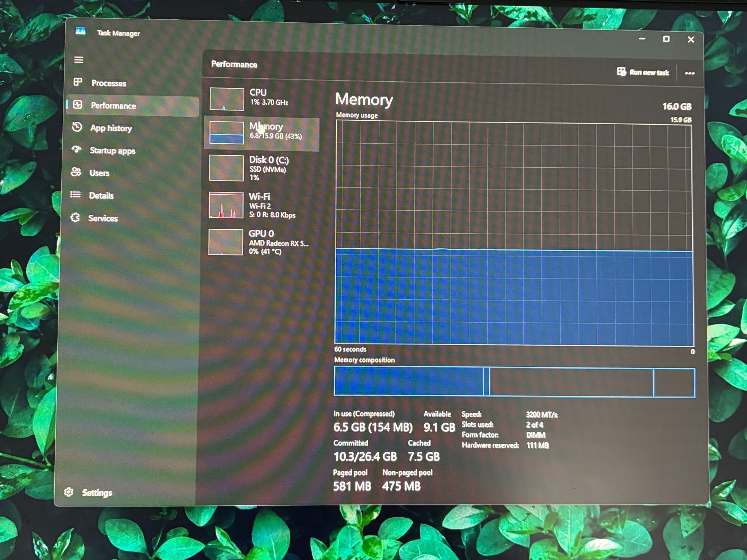
Task: Click the In use 6.5 GB (154 MB) value
Action: tap(373, 427)
